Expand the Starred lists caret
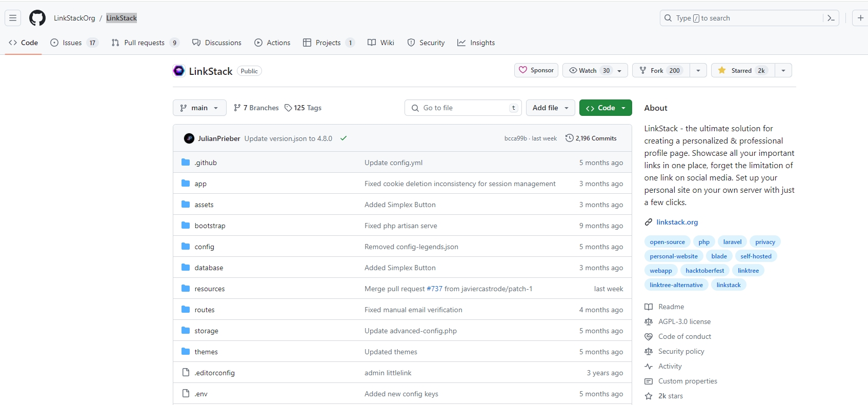868x405 pixels. point(783,70)
